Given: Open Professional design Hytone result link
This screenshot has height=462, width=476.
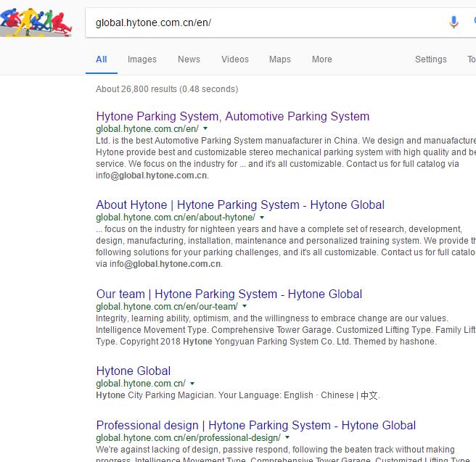Looking at the screenshot, I should [255, 425].
